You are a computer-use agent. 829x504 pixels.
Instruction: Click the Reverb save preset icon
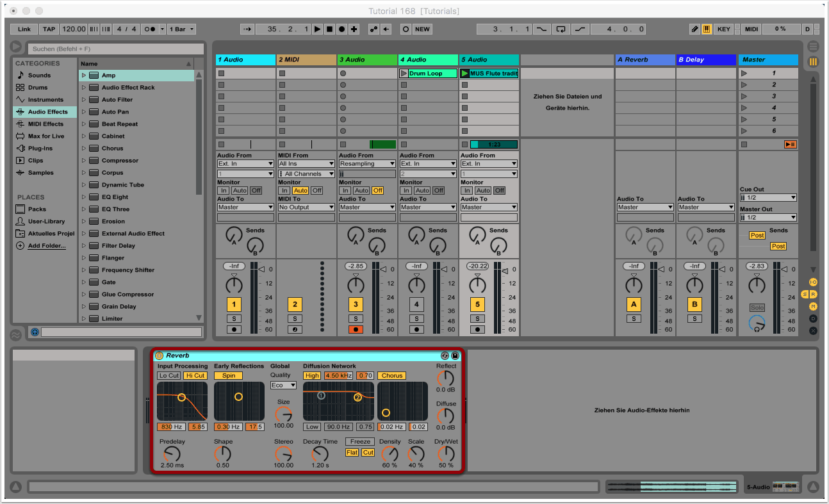coord(455,355)
